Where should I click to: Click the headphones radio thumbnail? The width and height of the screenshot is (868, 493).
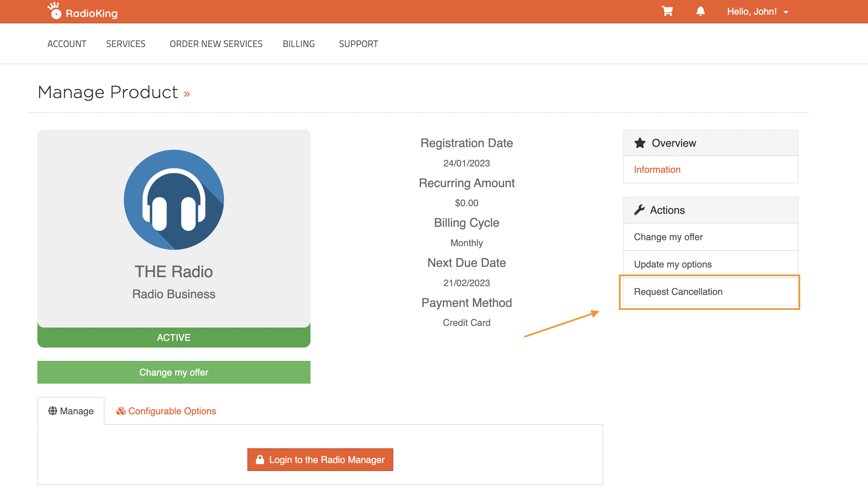pos(174,200)
